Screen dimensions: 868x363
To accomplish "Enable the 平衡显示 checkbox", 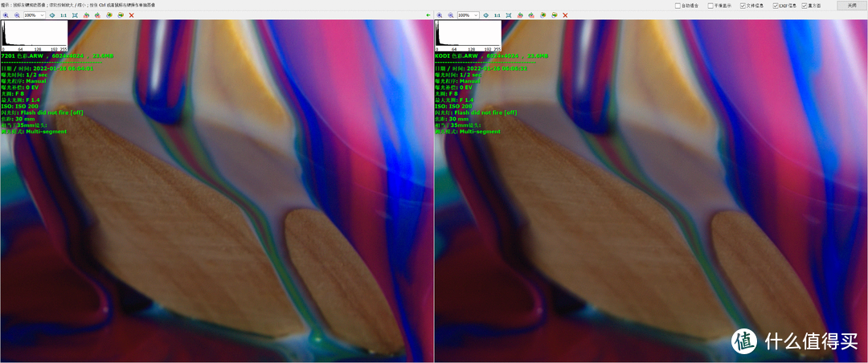I will coord(710,6).
